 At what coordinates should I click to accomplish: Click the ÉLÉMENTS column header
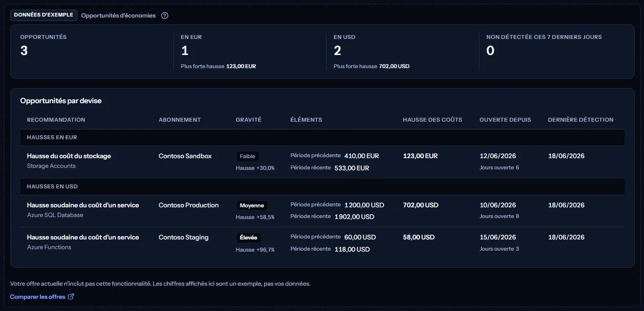pos(306,120)
